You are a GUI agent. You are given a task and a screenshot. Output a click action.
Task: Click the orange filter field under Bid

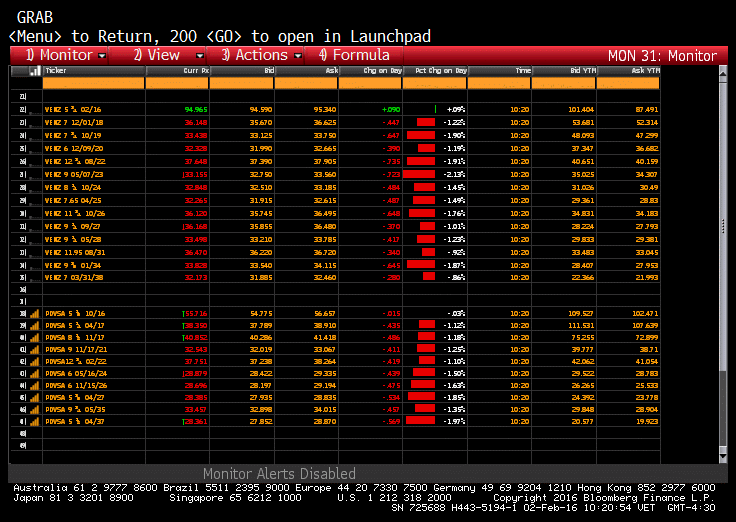(x=241, y=83)
